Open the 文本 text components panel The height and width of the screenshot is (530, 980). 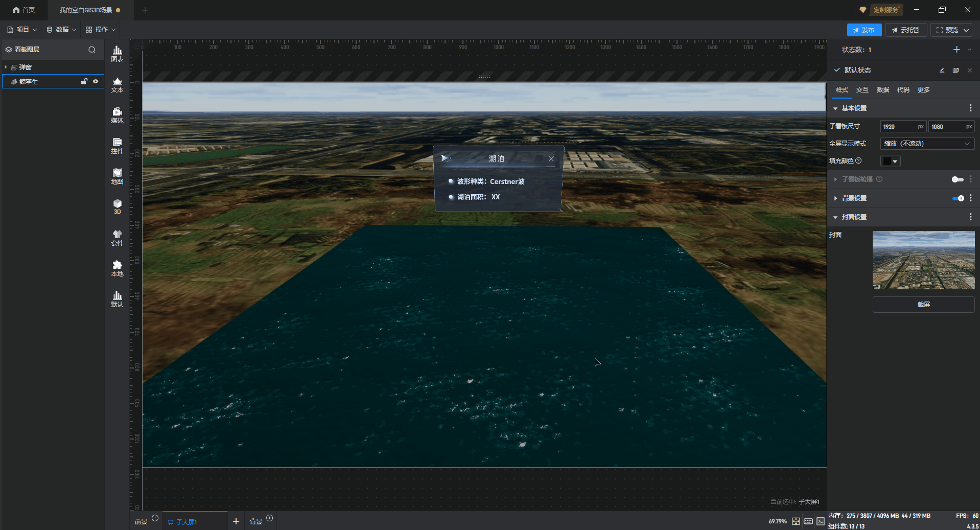coord(117,84)
